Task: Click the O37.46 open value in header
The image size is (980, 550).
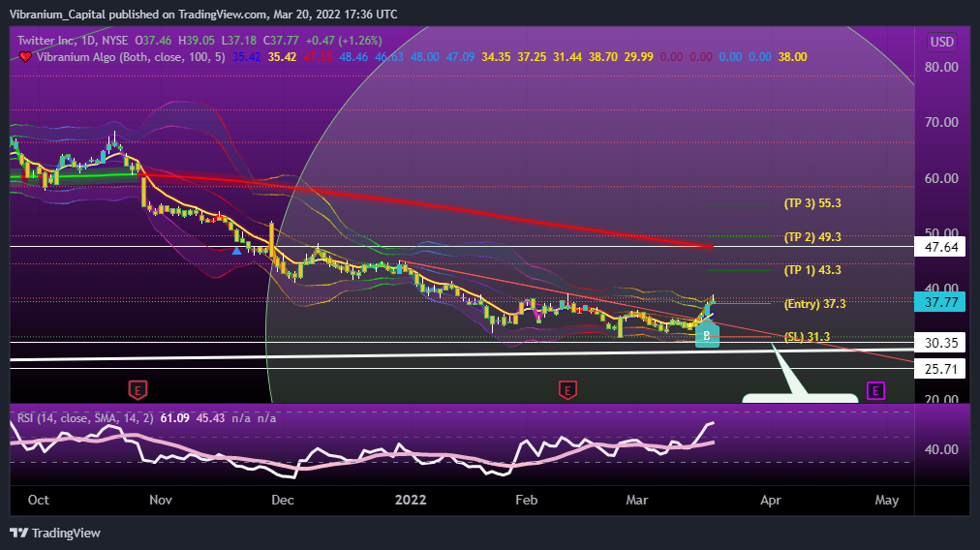Action: [153, 41]
